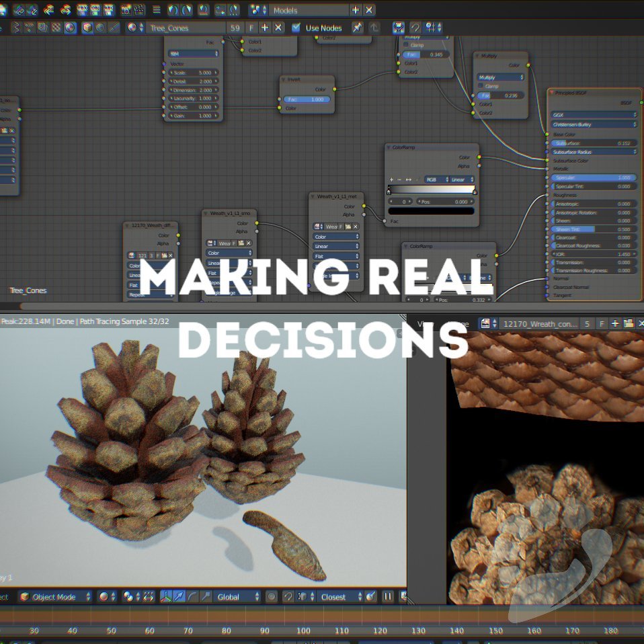Toggle proportional editing circle icon
This screenshot has width=644, height=644.
tap(271, 596)
